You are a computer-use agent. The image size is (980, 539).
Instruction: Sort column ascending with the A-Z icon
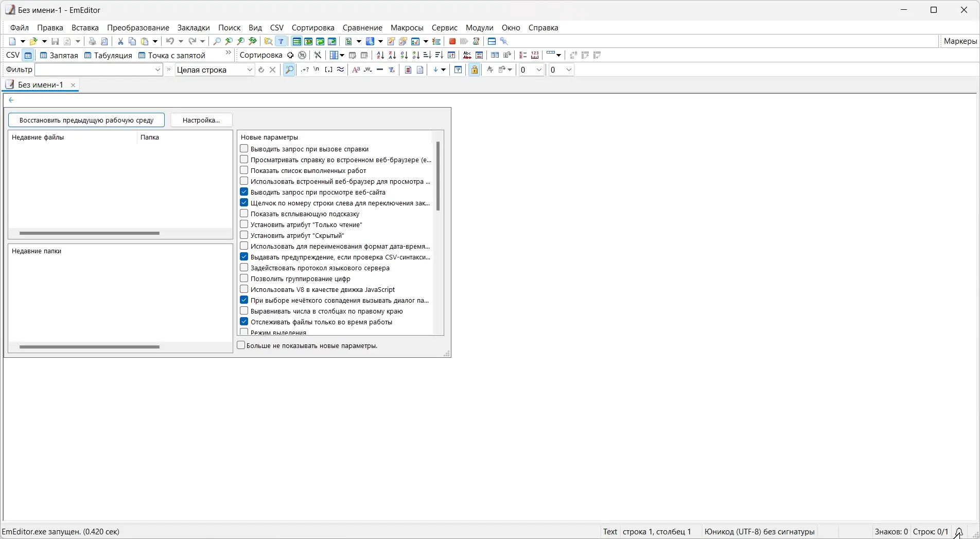(x=380, y=55)
